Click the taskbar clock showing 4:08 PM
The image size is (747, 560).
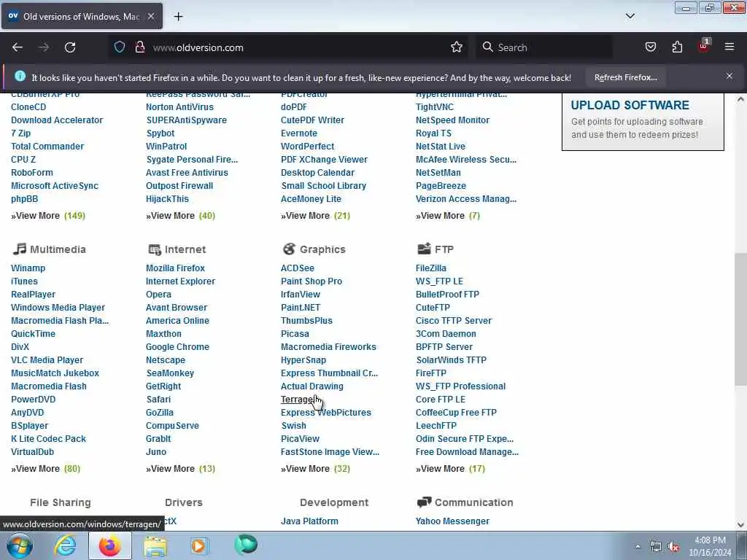(x=710, y=545)
